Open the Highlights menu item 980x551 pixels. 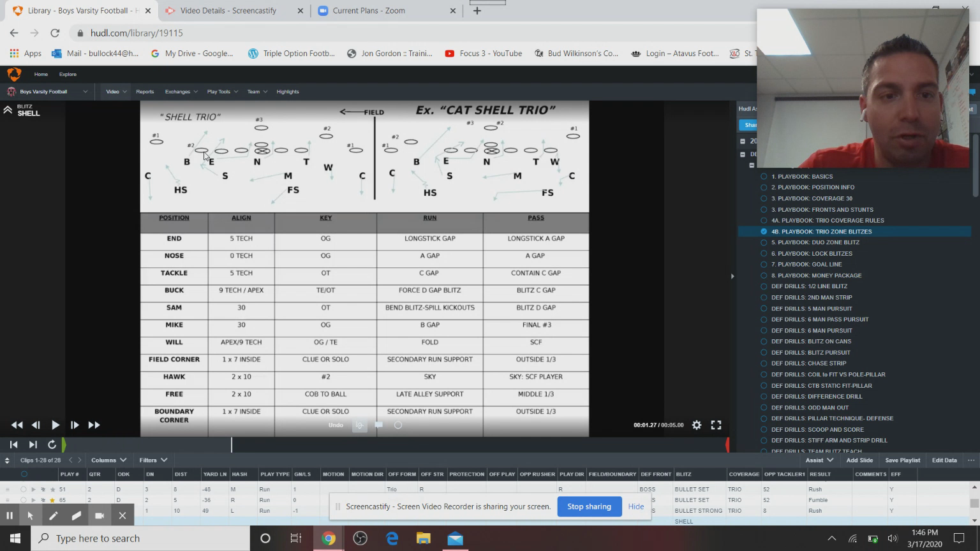(x=288, y=92)
